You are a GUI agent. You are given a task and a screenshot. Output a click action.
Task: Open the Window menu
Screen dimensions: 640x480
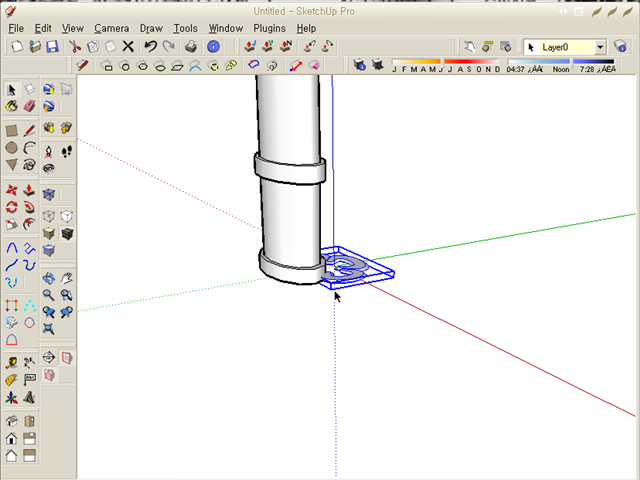(226, 29)
